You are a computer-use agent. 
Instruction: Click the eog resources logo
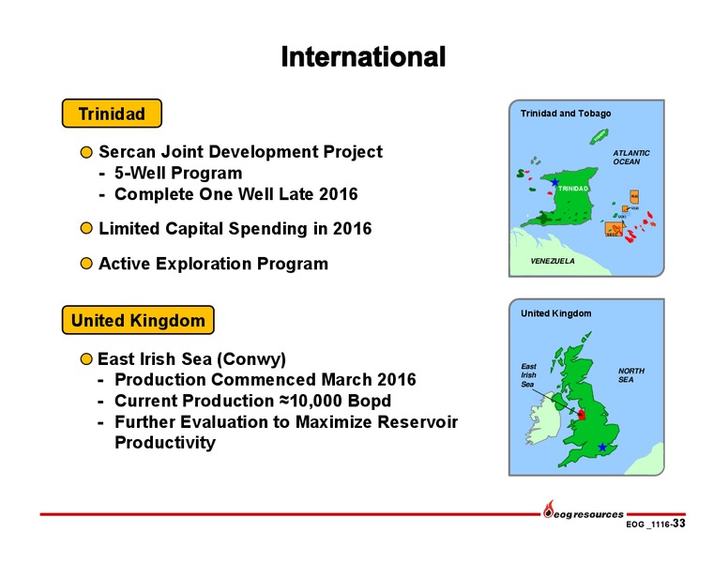(x=584, y=510)
